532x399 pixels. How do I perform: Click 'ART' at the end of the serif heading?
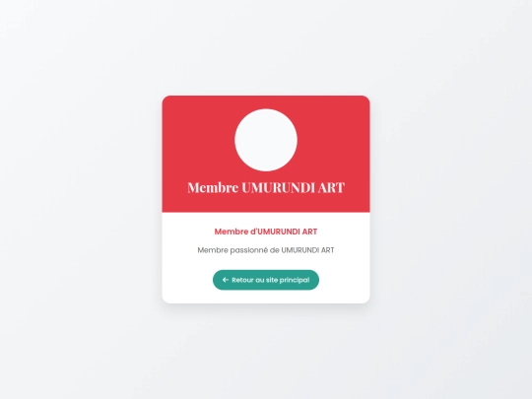click(331, 187)
